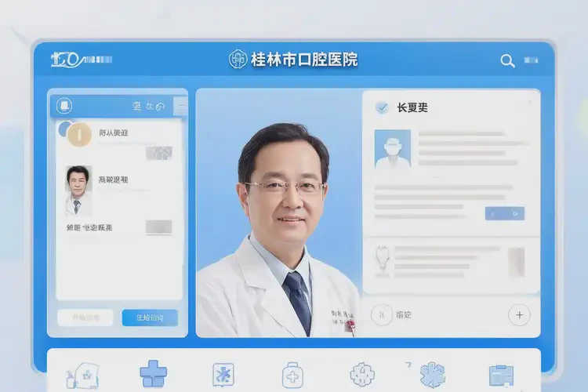588x392 pixels.
Task: Select the first contact with yellow avatar
Action: [x=78, y=134]
